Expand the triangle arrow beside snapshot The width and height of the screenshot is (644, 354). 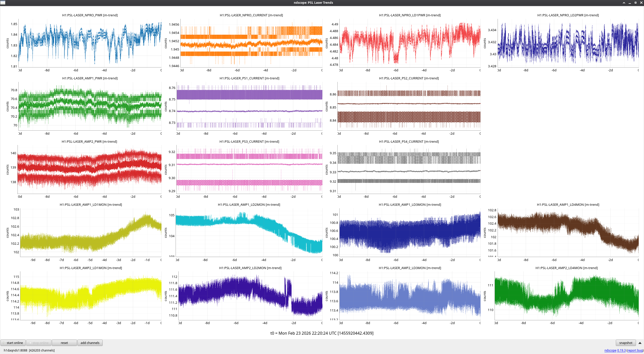tap(640, 343)
